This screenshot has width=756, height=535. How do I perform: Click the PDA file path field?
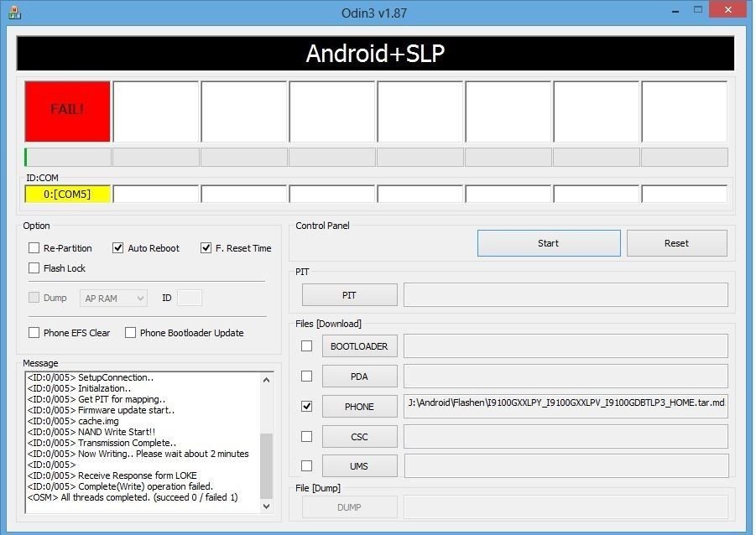point(566,376)
